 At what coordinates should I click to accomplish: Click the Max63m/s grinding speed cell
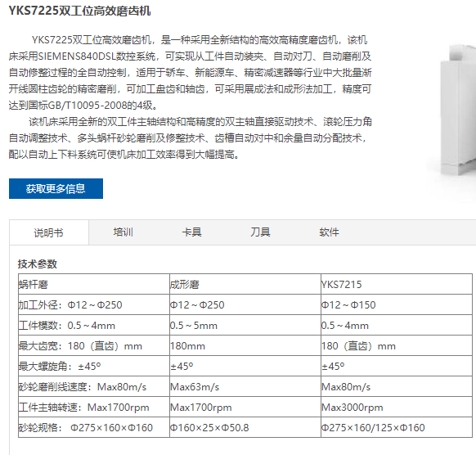pyautogui.click(x=245, y=386)
